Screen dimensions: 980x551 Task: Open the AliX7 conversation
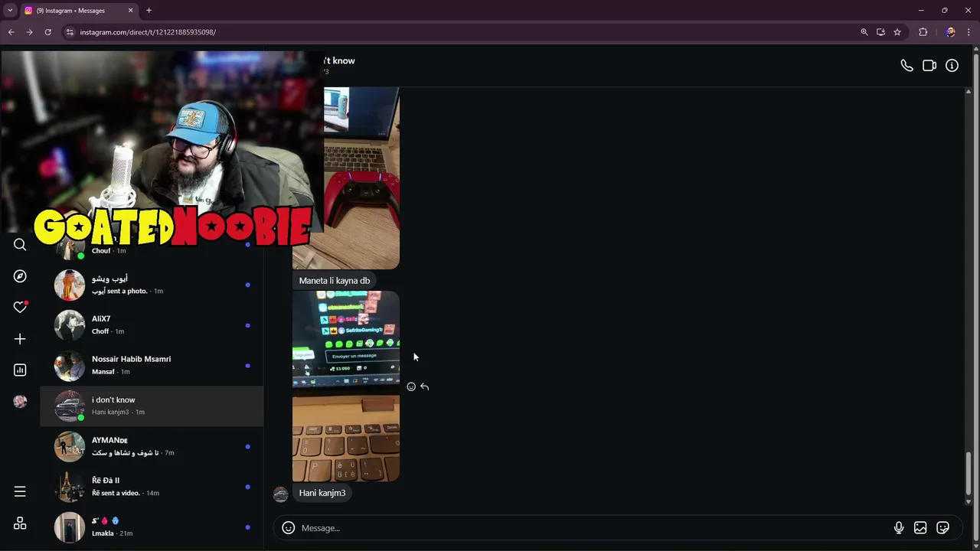[152, 325]
